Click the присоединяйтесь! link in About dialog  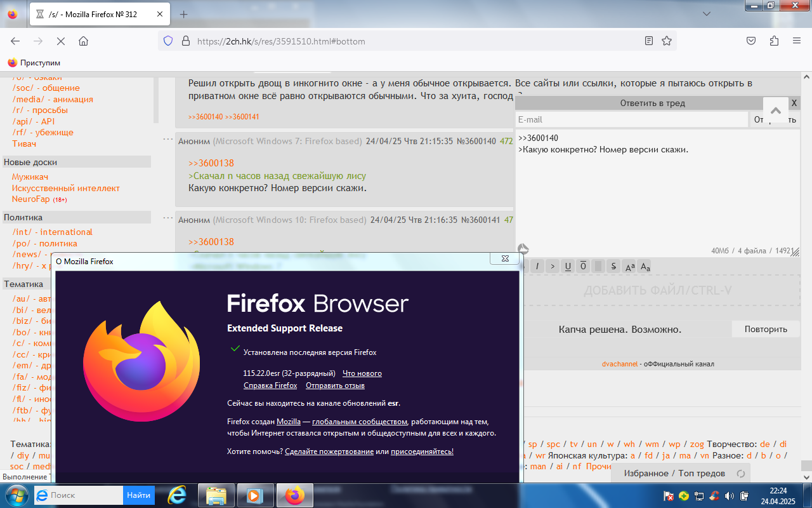point(422,451)
